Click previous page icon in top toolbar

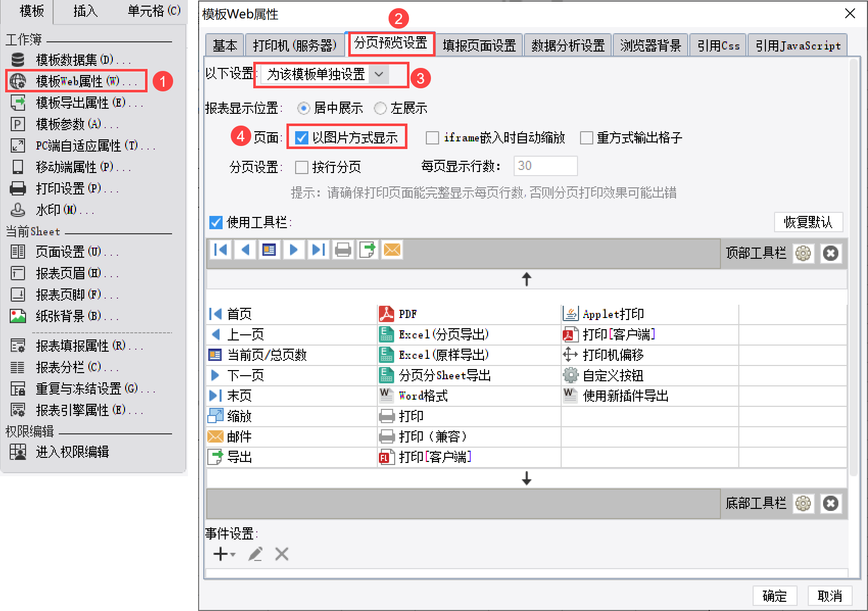pos(245,250)
